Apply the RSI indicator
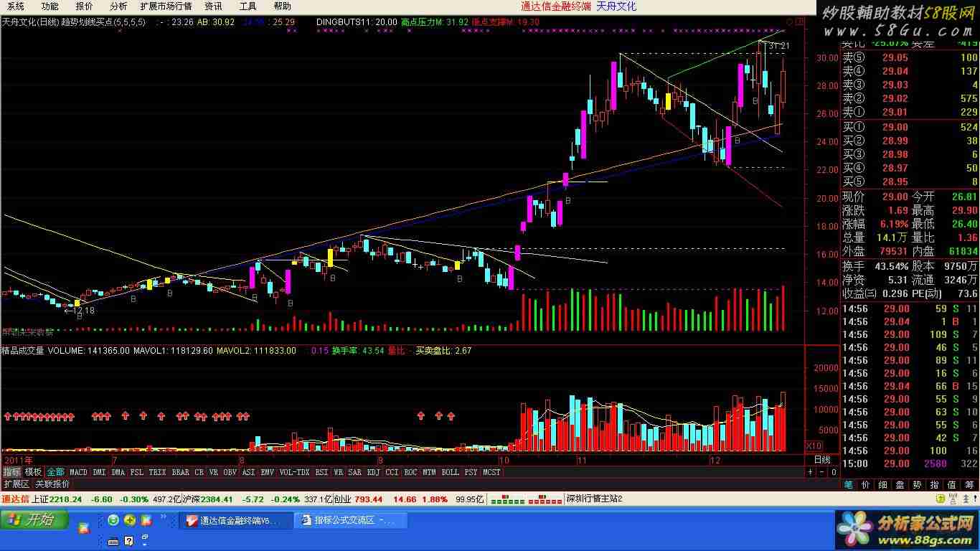This screenshot has height=551, width=980. pyautogui.click(x=321, y=472)
